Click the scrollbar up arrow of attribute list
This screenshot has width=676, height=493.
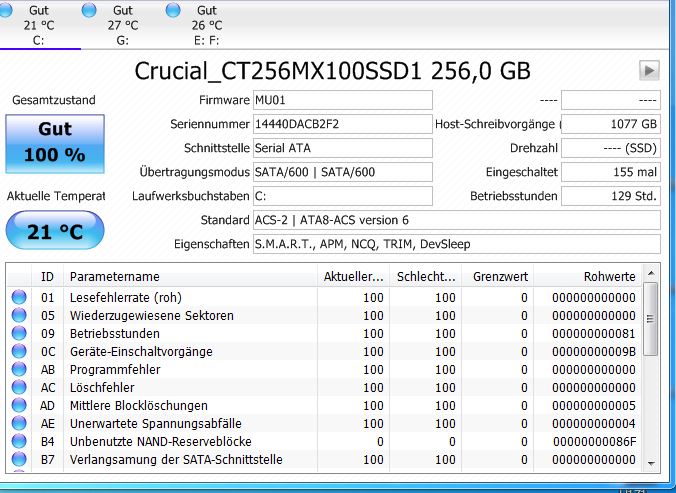point(651,273)
